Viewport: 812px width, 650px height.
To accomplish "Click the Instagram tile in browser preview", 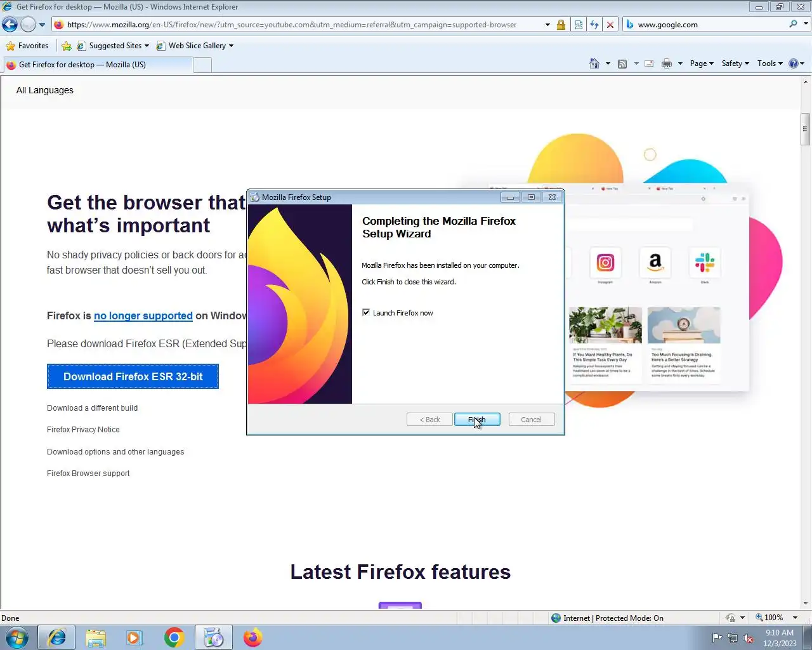I will 605,263.
